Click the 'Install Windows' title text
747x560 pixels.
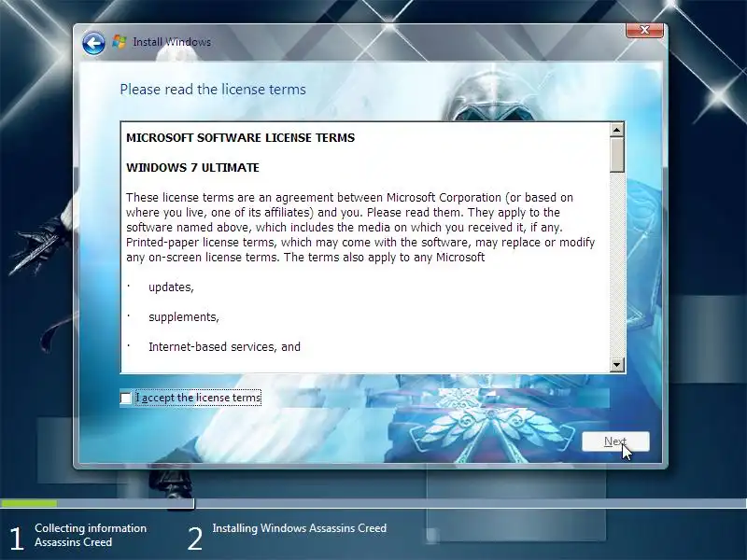coord(172,42)
